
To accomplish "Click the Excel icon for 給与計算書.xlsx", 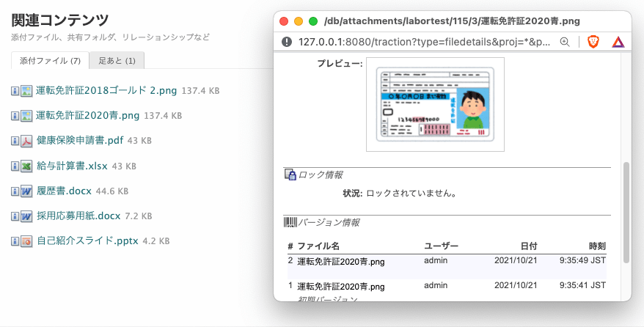I will (26, 166).
